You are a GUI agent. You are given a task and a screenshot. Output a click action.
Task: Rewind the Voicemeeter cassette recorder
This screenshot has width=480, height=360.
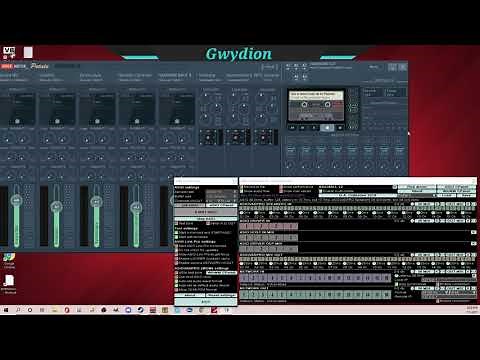click(292, 128)
